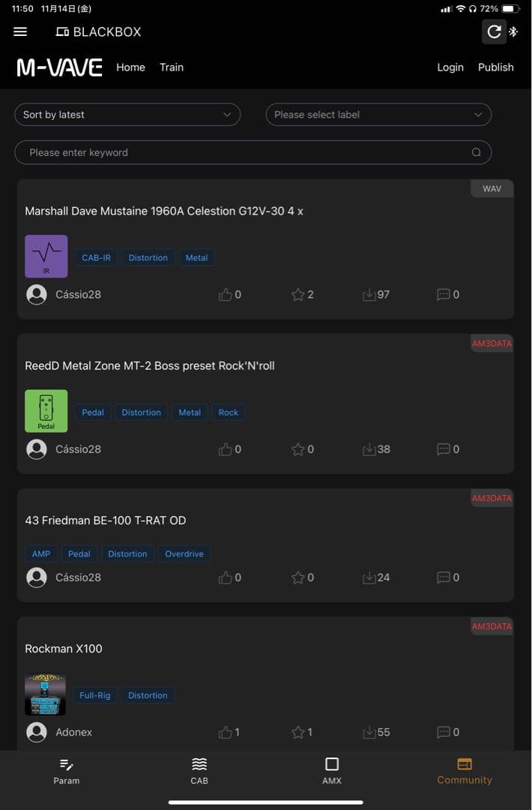This screenshot has width=532, height=810.
Task: Click the Publish link
Action: click(496, 67)
